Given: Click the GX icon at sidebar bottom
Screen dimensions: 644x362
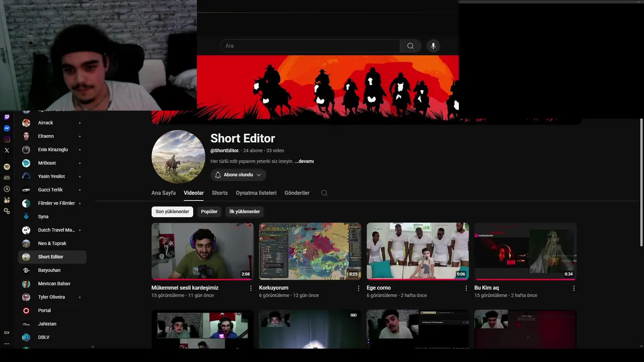Looking at the screenshot, I should point(7,333).
